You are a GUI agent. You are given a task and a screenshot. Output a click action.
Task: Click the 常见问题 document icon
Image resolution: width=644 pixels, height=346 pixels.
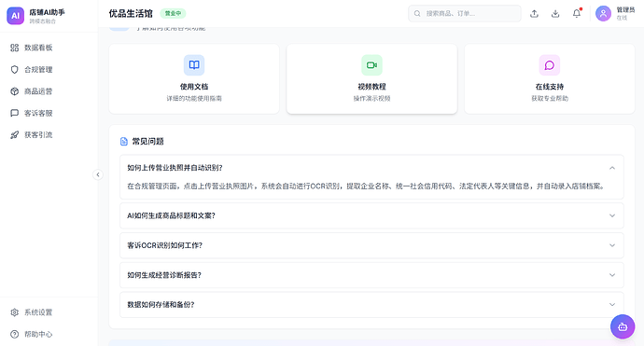click(x=123, y=141)
